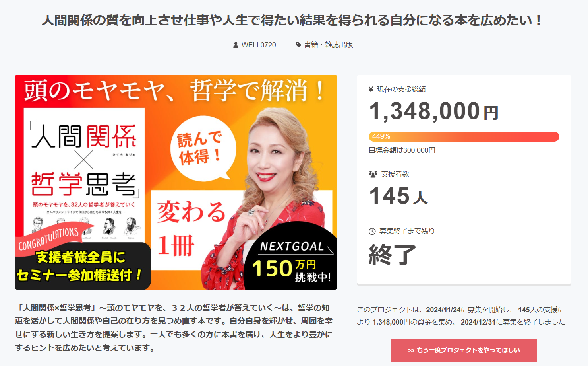Screen dimensions: 588x366
Task: Click the user profile icon beside WELL0720
Action: pyautogui.click(x=236, y=45)
